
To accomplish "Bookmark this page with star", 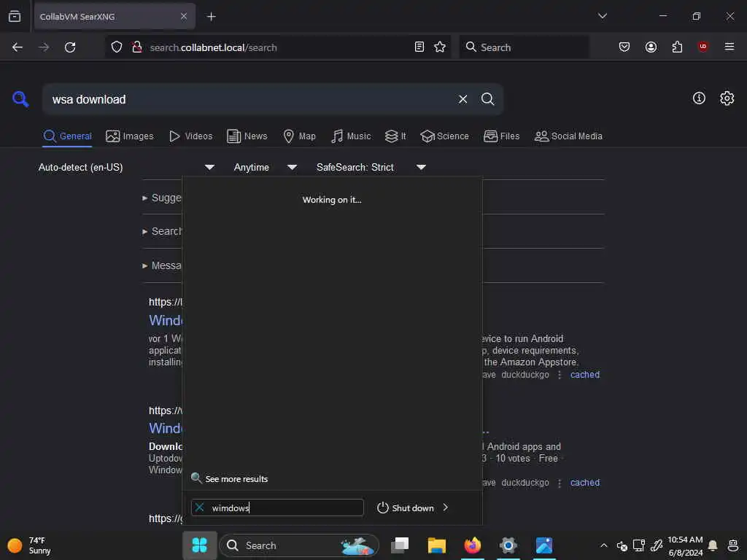I will pos(440,47).
